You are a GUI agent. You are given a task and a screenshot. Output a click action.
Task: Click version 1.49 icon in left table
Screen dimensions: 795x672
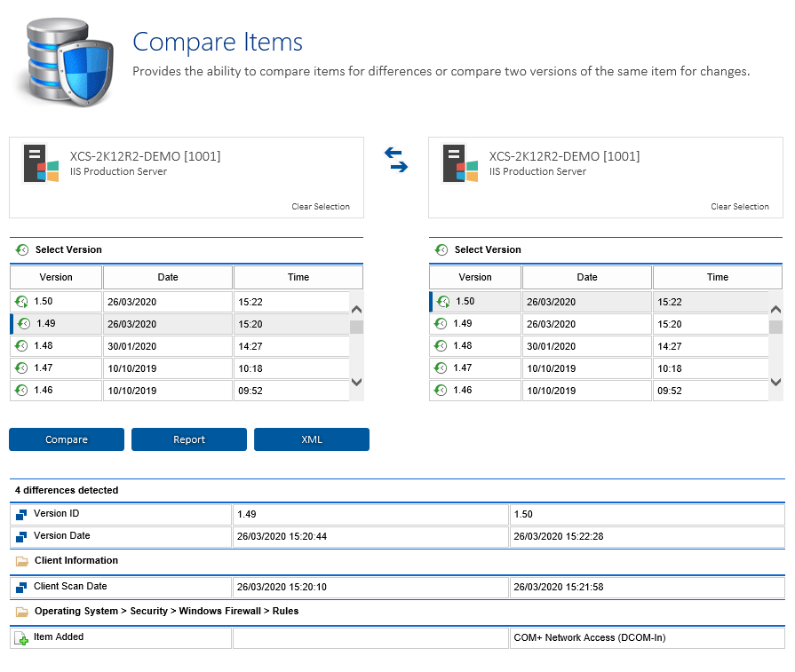pos(24,324)
